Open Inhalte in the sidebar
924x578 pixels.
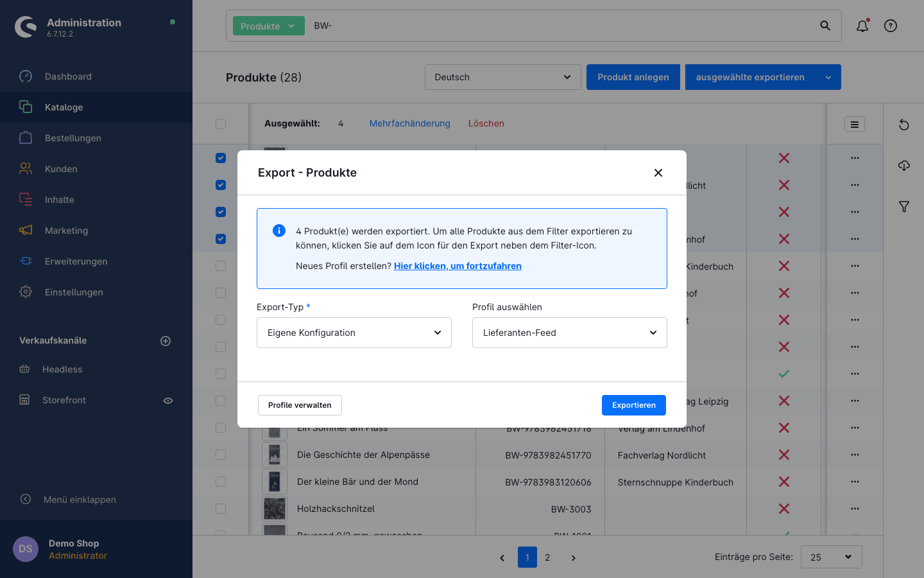96,200
